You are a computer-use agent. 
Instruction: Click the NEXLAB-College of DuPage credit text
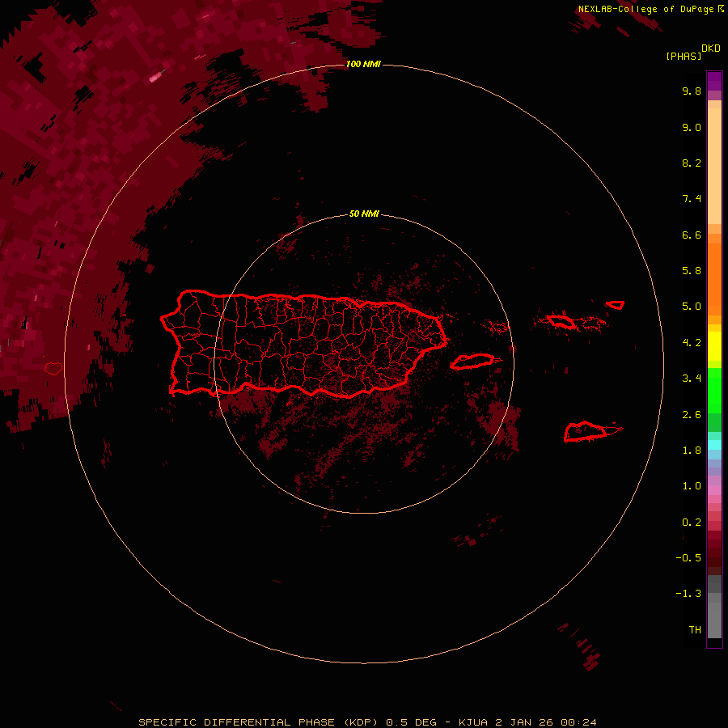point(645,9)
